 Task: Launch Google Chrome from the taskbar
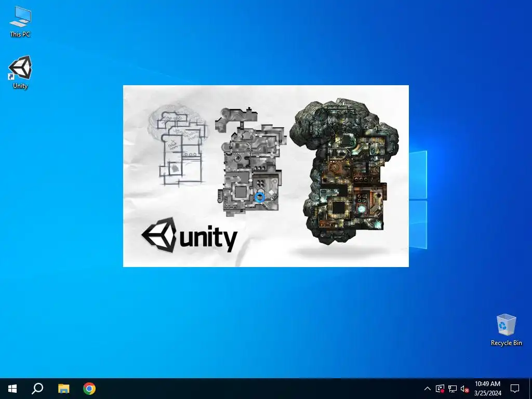(89, 389)
